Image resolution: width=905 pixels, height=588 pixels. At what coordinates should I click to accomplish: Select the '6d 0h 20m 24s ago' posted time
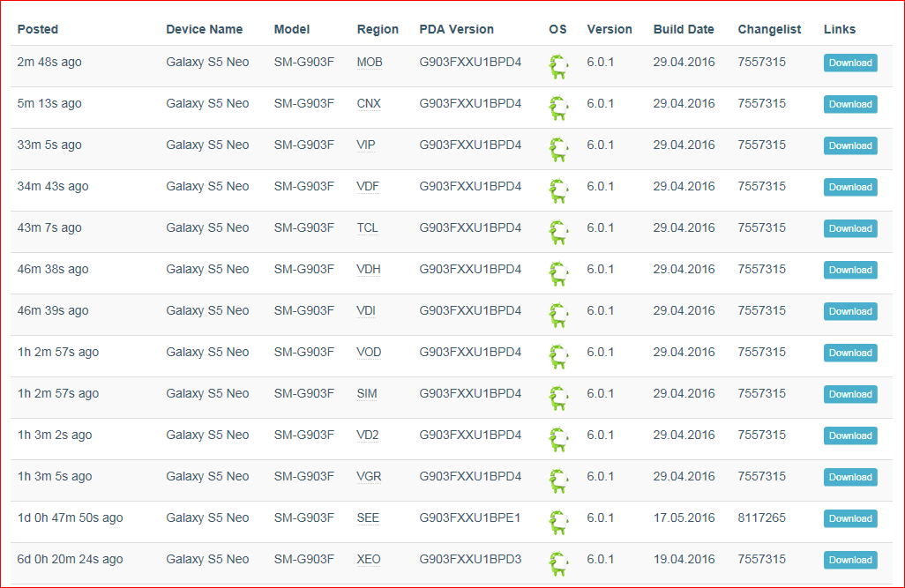pos(70,560)
